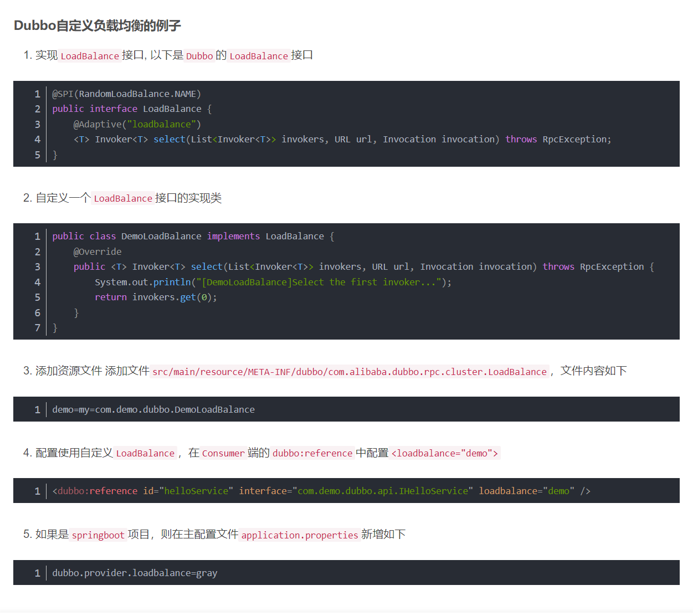Click 'public interface LoadBalance {' code line
This screenshot has height=616, width=693.
coord(132,109)
